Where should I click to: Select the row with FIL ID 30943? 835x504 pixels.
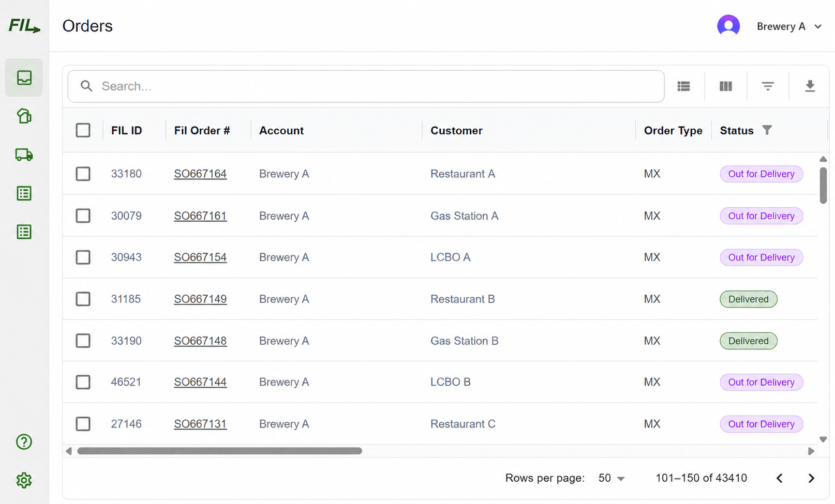tap(83, 257)
